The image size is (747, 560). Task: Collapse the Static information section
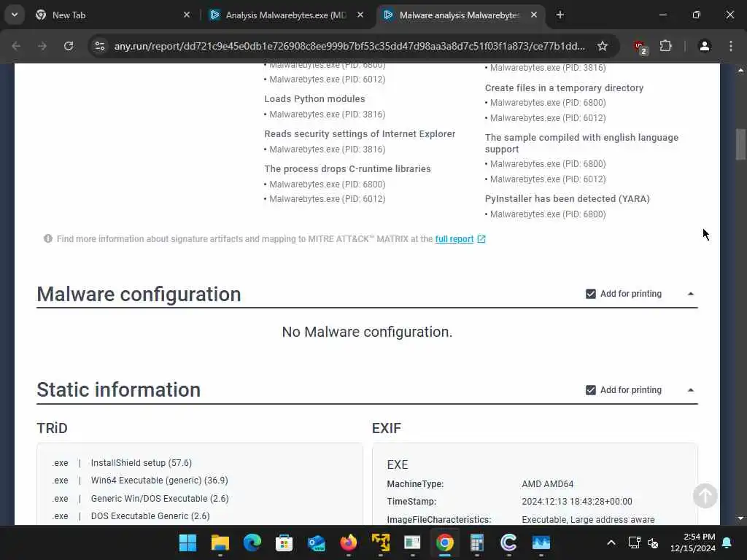point(691,390)
